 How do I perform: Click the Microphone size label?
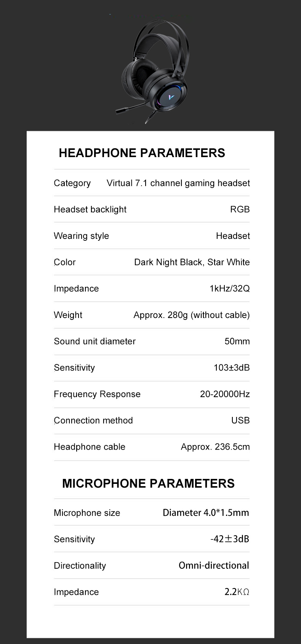tap(87, 513)
